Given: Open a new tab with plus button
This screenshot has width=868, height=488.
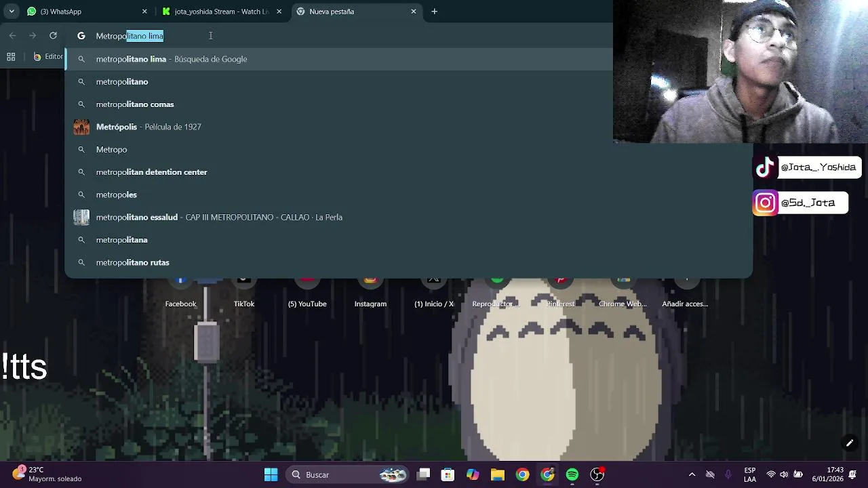Looking at the screenshot, I should pos(435,12).
